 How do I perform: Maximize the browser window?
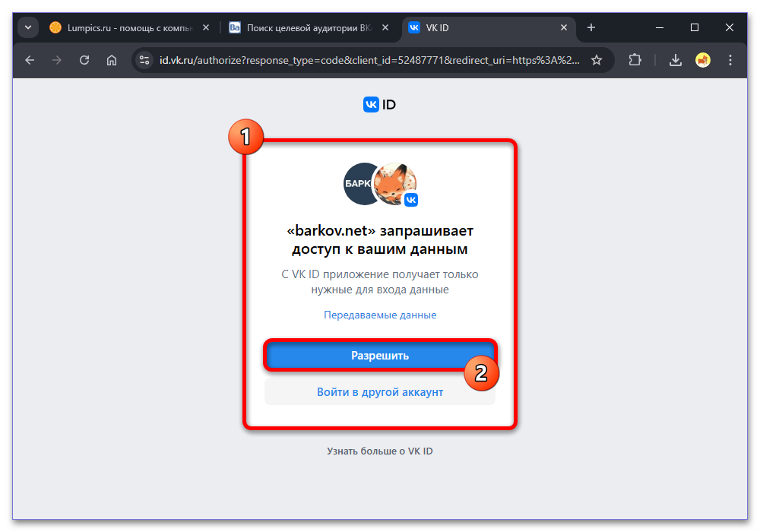click(695, 27)
